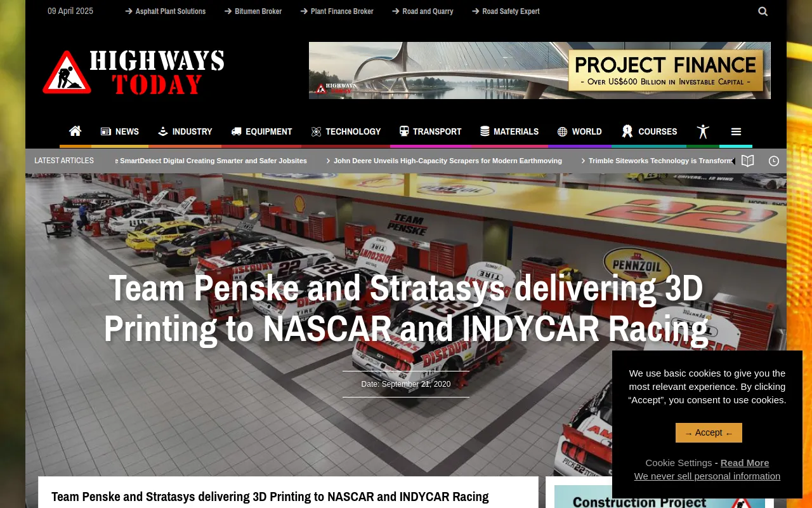This screenshot has width=812, height=508.
Task: Open the Technology menu
Action: tap(346, 131)
